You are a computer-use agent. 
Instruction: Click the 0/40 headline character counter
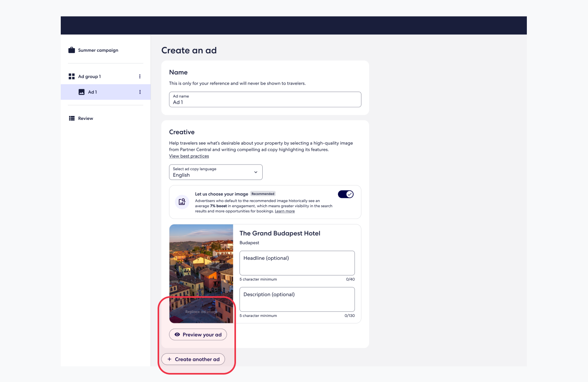(350, 279)
